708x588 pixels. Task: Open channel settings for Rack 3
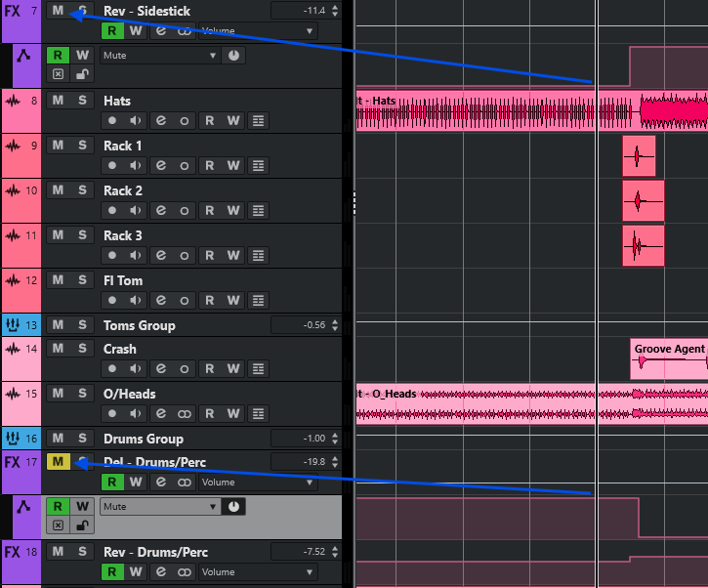pos(161,255)
